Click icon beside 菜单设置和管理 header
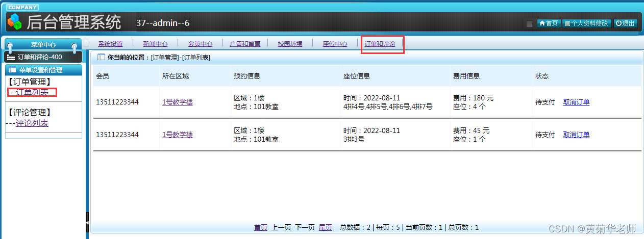Image resolution: width=644 pixels, height=239 pixels. click(x=12, y=70)
